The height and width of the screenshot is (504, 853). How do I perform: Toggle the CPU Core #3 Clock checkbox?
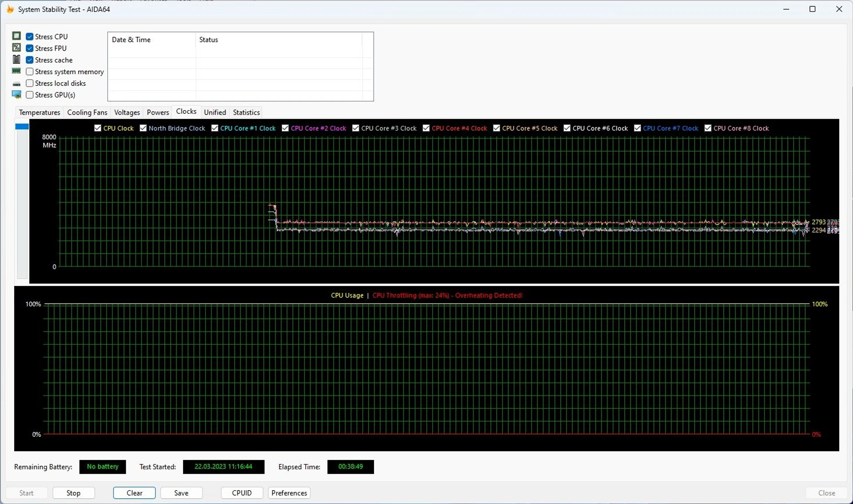click(x=355, y=128)
